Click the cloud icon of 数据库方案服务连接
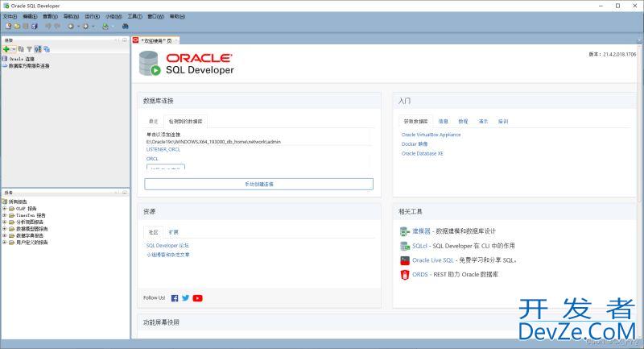644x349 pixels. 5,65
